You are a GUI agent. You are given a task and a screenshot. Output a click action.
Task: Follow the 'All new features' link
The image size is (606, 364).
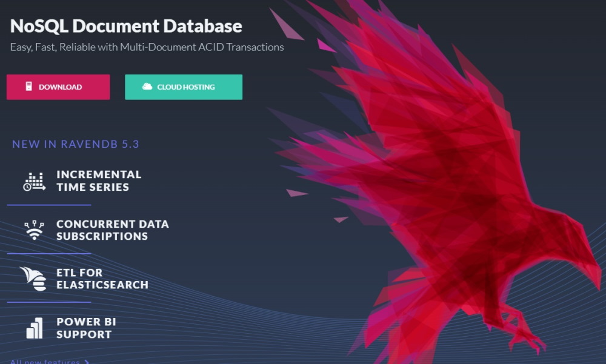[50, 362]
